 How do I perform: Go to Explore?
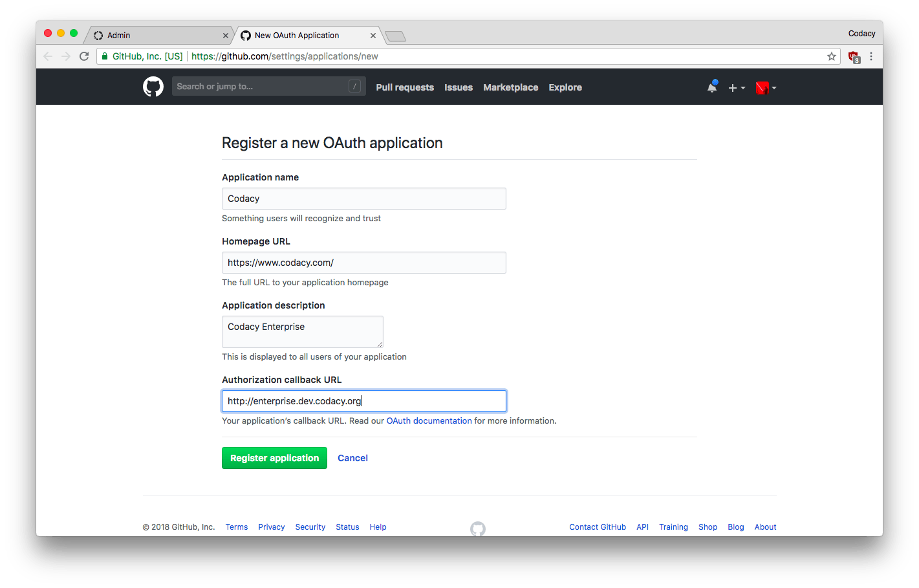[565, 87]
